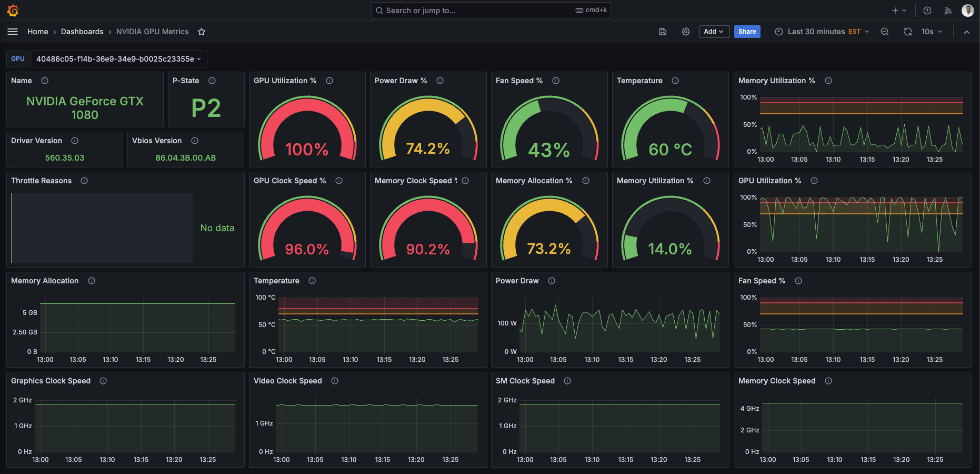
Task: Show info for Memory Allocation graph
Action: point(92,281)
